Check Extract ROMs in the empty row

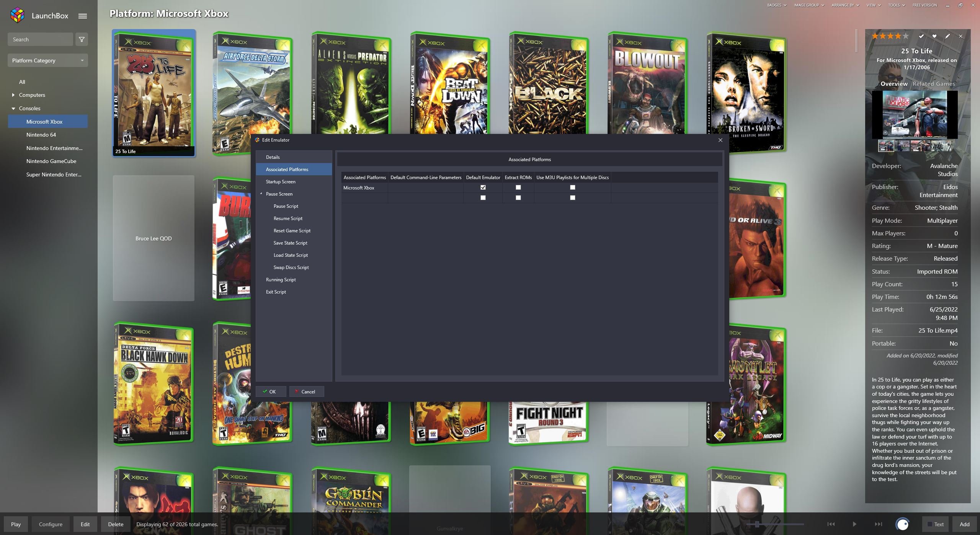tap(518, 198)
